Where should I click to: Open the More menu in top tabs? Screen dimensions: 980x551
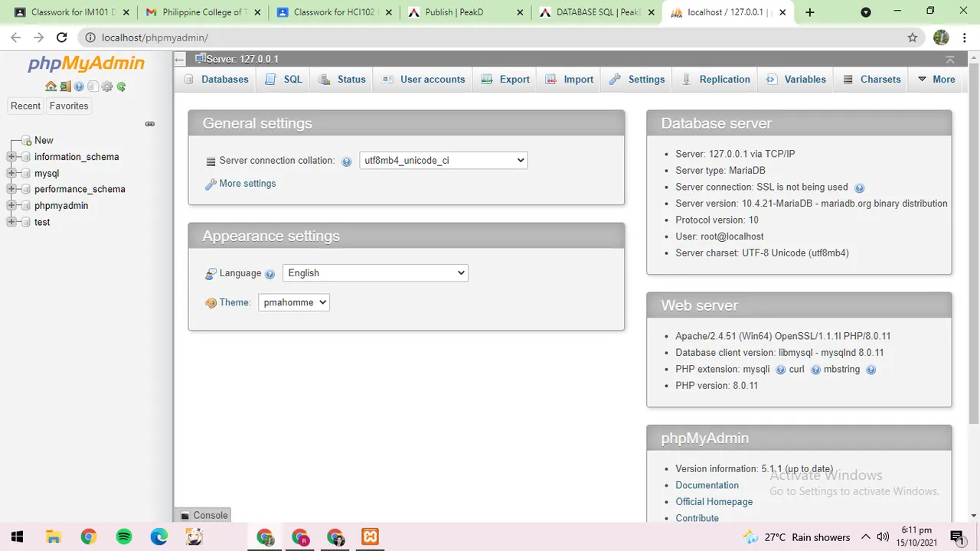[936, 80]
